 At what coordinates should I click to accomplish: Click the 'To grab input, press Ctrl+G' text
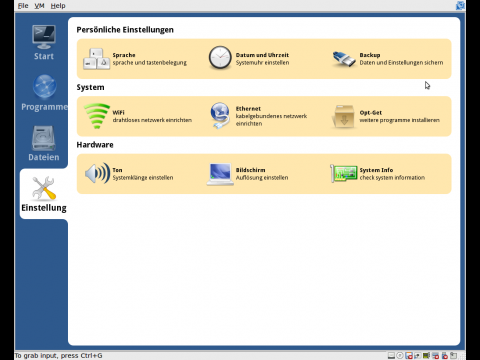click(x=59, y=355)
